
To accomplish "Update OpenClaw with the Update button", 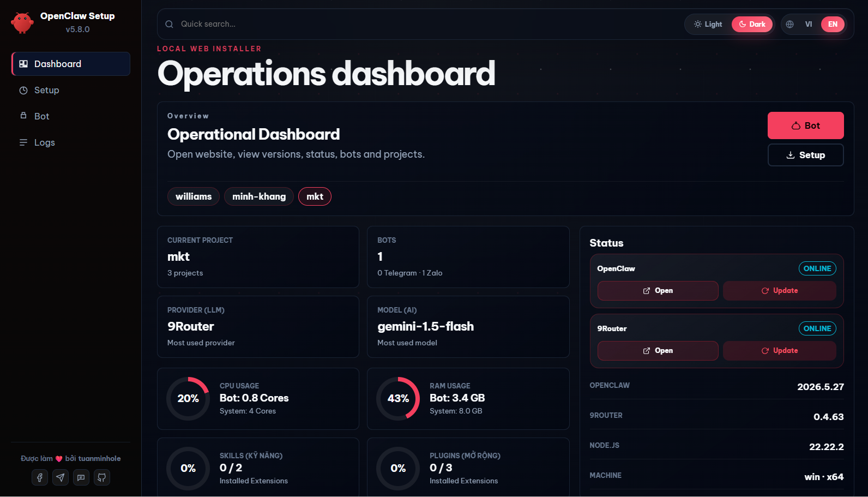I will [779, 291].
